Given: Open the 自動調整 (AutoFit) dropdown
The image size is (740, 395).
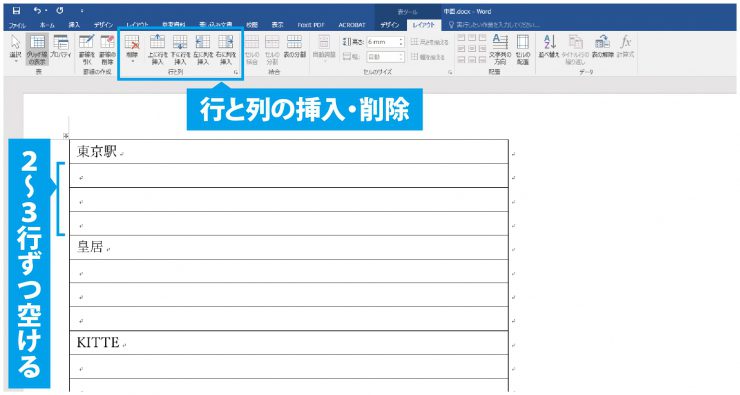Looking at the screenshot, I should tap(324, 49).
